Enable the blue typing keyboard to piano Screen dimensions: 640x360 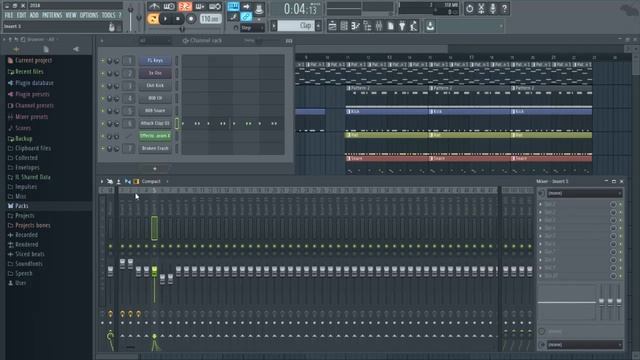(233, 7)
